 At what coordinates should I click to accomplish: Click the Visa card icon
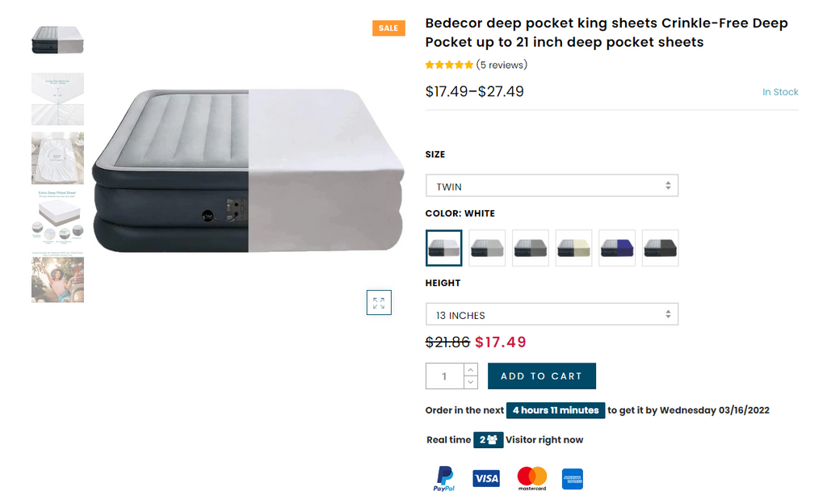[486, 479]
